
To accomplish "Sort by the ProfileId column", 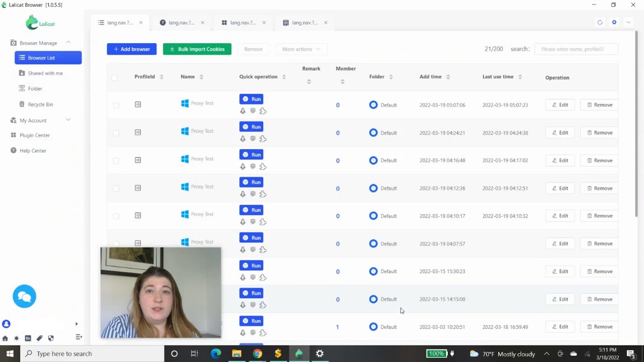I will (x=162, y=77).
